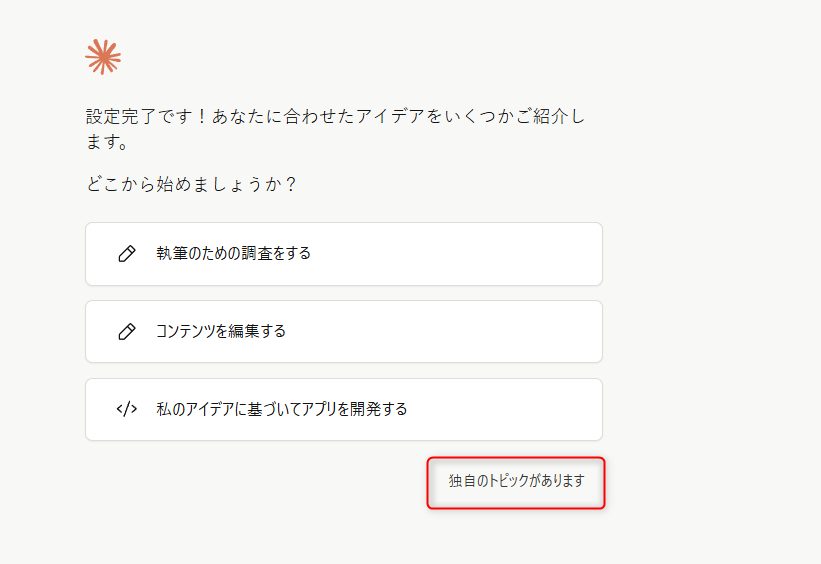Screen dimensions: 821x564
Task: Click pencil icon beside 執筆のための調査をする
Action: pos(127,254)
